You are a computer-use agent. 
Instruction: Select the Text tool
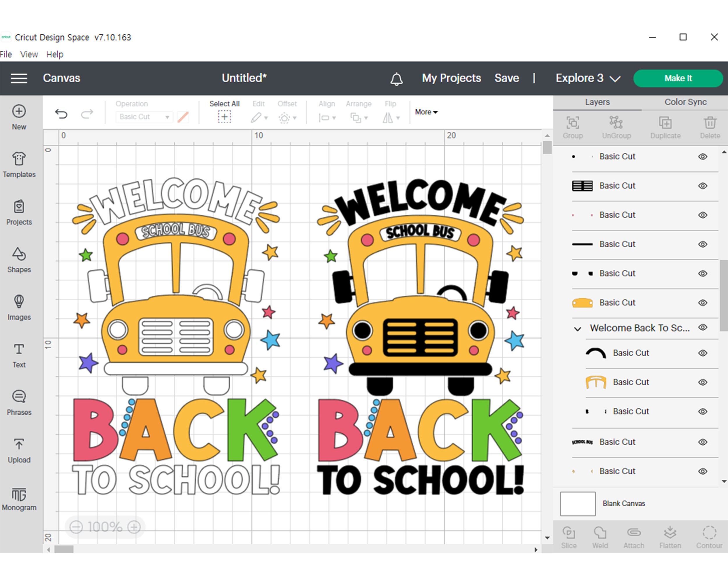click(19, 353)
